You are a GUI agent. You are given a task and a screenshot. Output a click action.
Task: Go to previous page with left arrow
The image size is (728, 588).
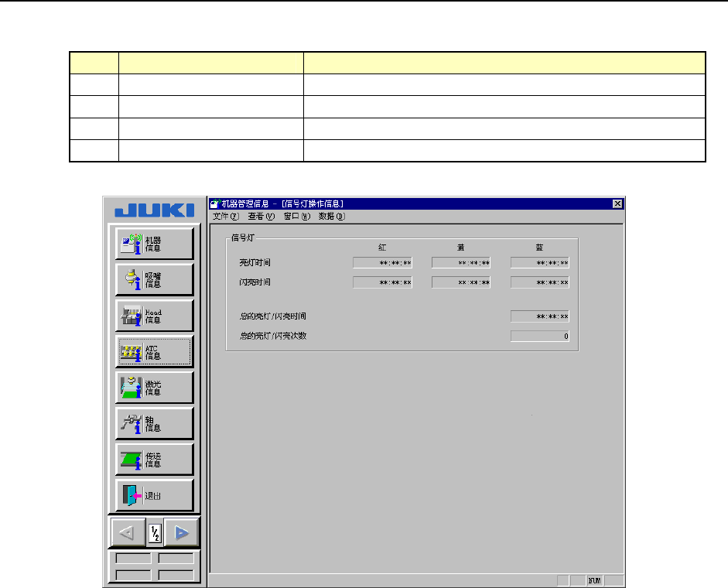tap(127, 533)
